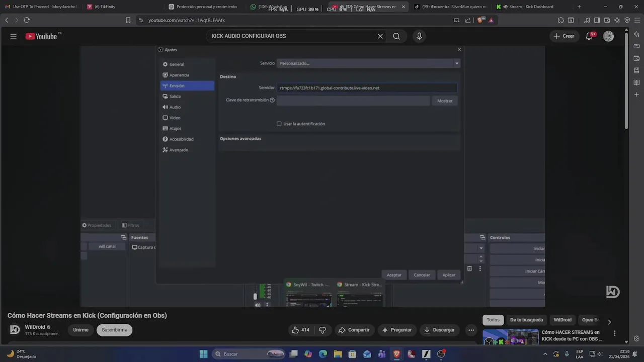Open WilDroid channel avatar
This screenshot has width=644, height=362.
(x=15, y=329)
